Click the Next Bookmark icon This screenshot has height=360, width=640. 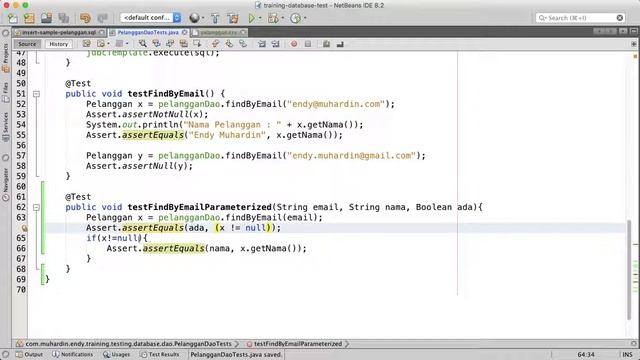click(229, 44)
